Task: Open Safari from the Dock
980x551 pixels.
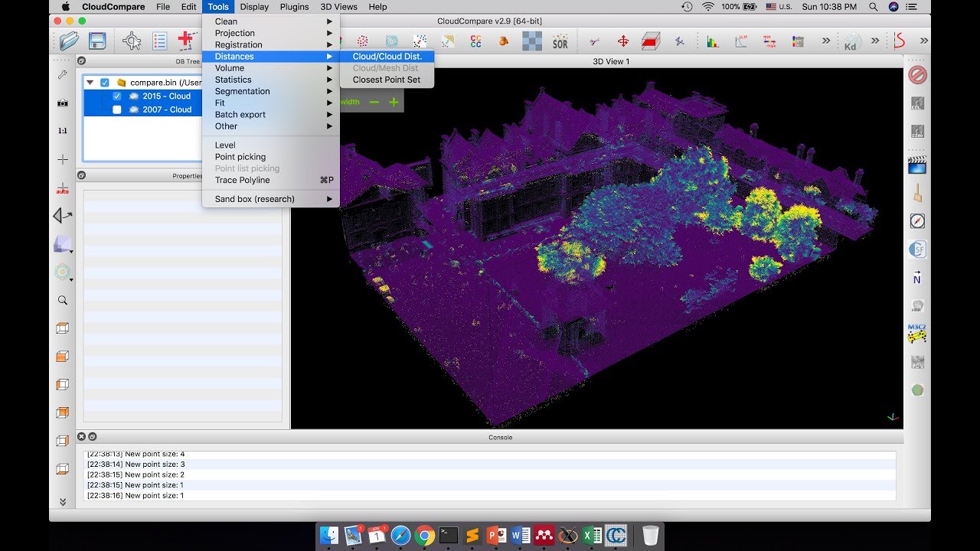Action: [x=400, y=536]
